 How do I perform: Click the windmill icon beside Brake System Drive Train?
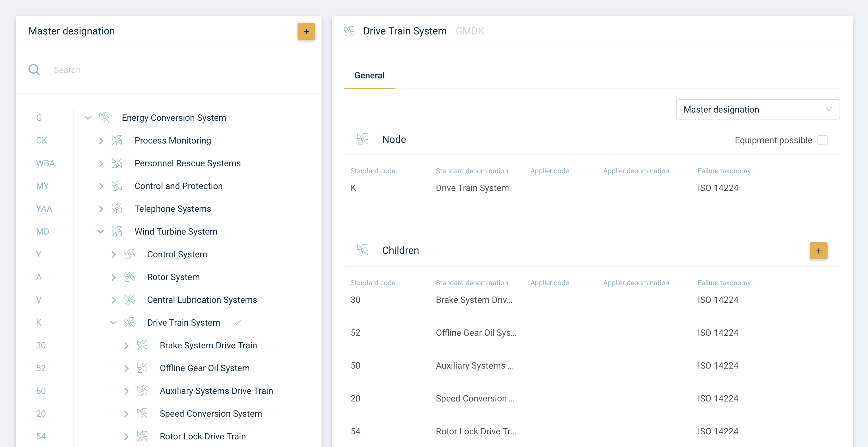click(x=142, y=345)
